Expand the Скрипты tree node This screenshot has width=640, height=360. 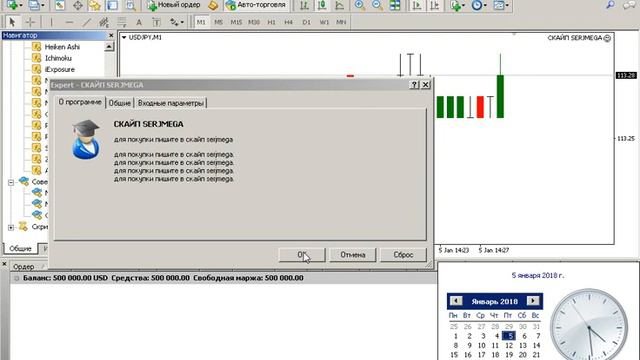(x=11, y=227)
